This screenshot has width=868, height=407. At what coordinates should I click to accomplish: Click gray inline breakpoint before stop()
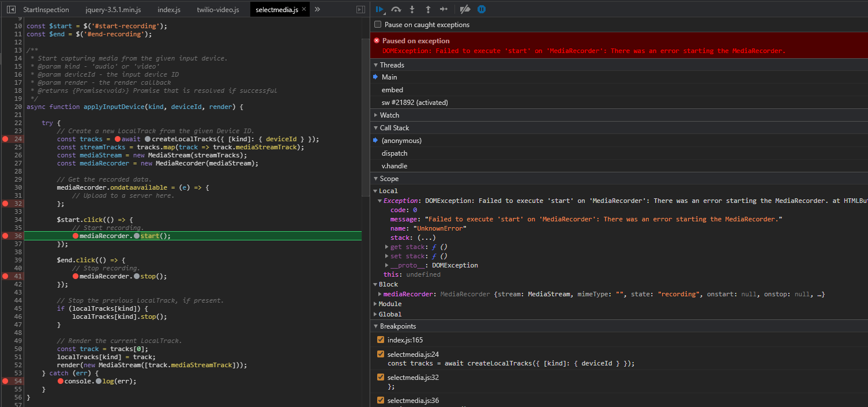click(136, 276)
